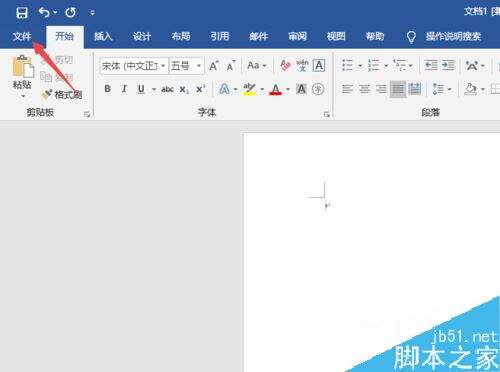The height and width of the screenshot is (372, 500).
Task: Switch to the 帮助 (Help) tab
Action: click(x=375, y=36)
